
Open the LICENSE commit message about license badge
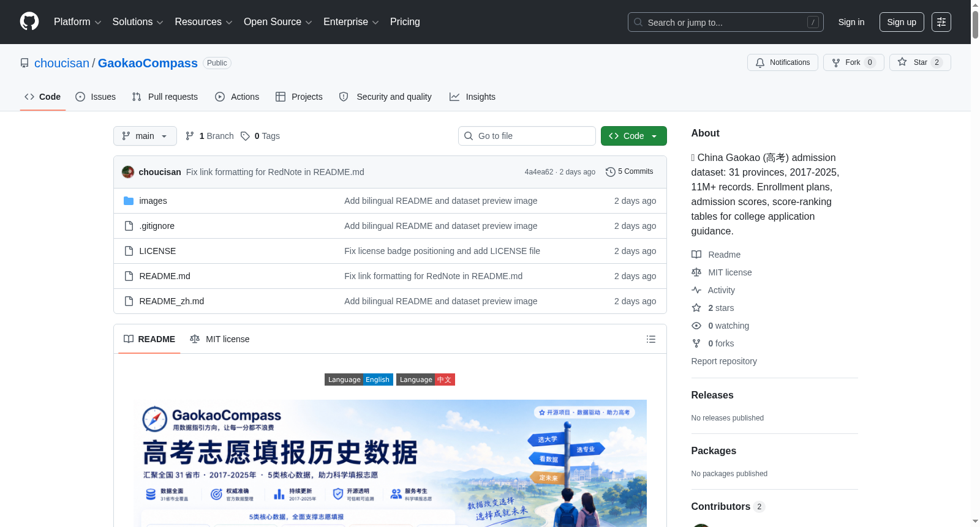(x=442, y=251)
